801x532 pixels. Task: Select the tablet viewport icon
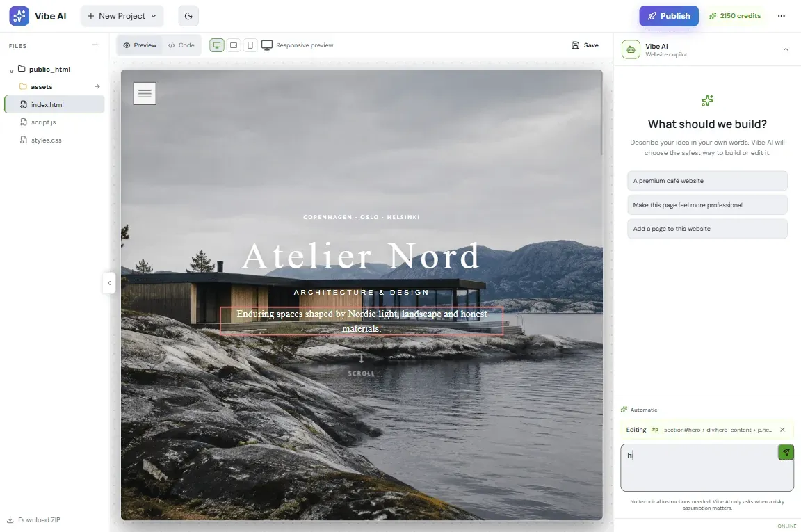[x=234, y=45]
